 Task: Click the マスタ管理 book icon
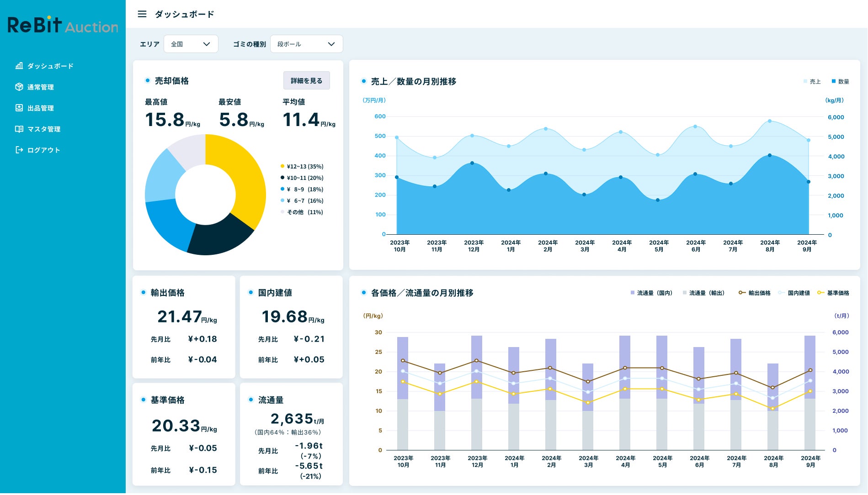click(x=19, y=129)
